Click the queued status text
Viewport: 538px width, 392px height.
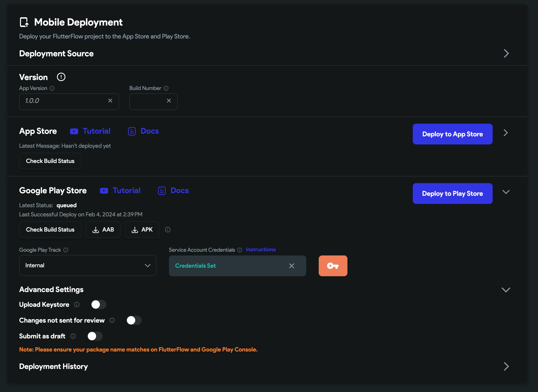tap(67, 205)
